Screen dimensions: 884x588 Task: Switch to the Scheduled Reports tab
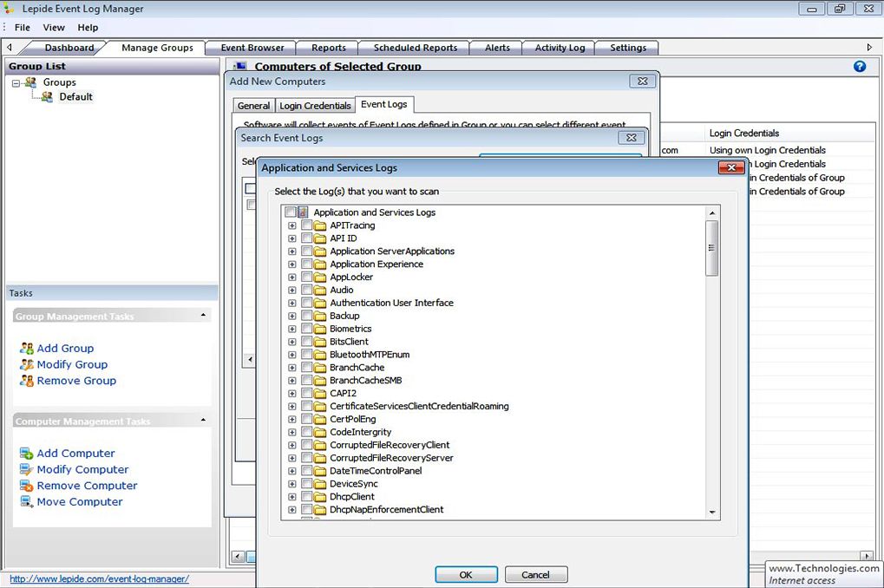(415, 48)
